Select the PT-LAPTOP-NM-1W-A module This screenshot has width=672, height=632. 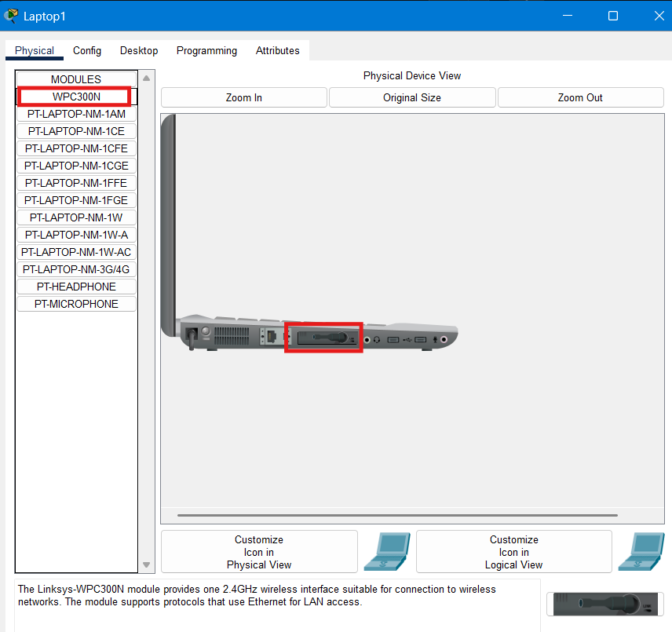coord(76,235)
